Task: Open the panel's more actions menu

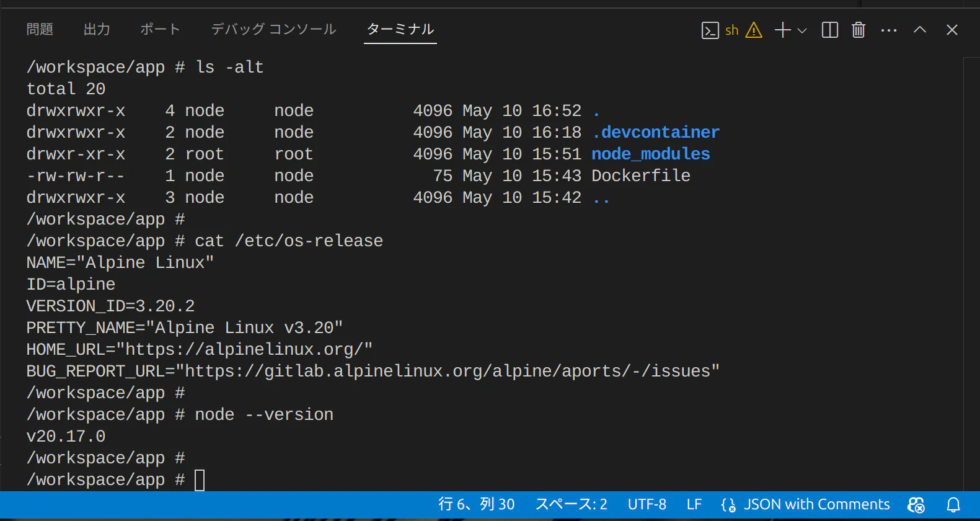Action: tap(889, 30)
